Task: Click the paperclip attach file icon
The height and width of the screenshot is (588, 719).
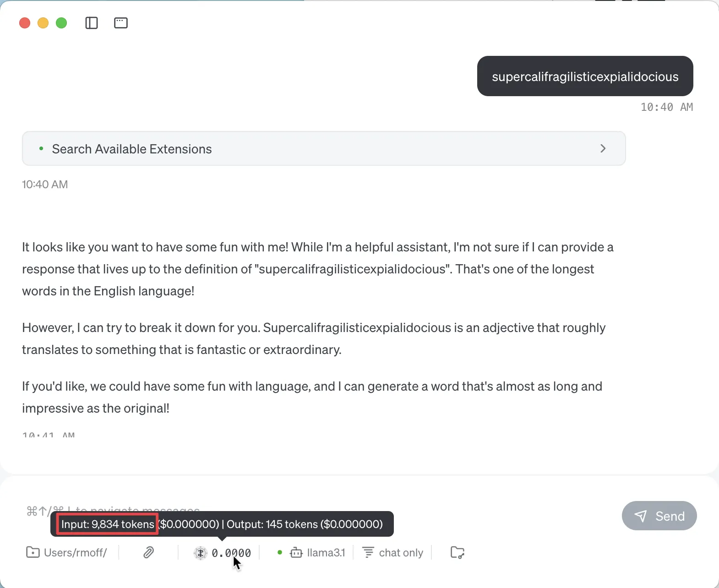Action: click(x=148, y=553)
